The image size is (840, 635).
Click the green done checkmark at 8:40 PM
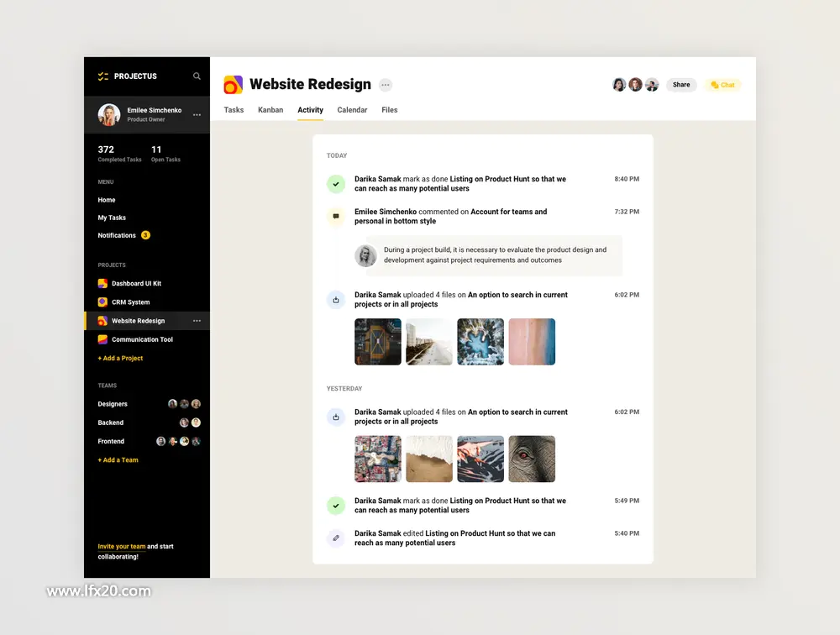point(336,184)
